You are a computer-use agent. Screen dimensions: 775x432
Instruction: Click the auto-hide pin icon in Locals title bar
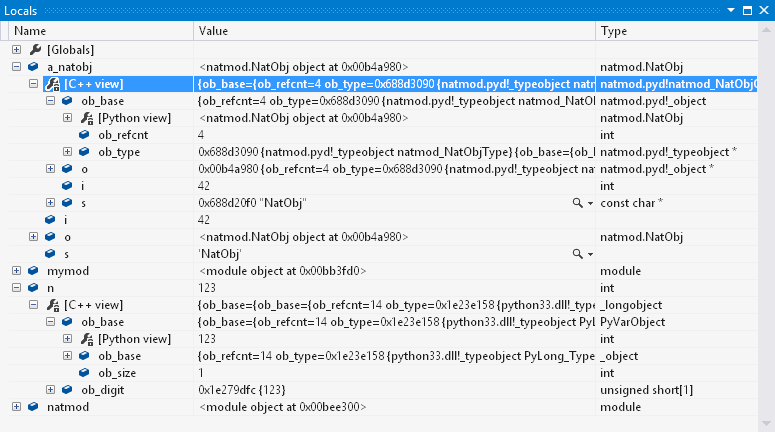745,9
